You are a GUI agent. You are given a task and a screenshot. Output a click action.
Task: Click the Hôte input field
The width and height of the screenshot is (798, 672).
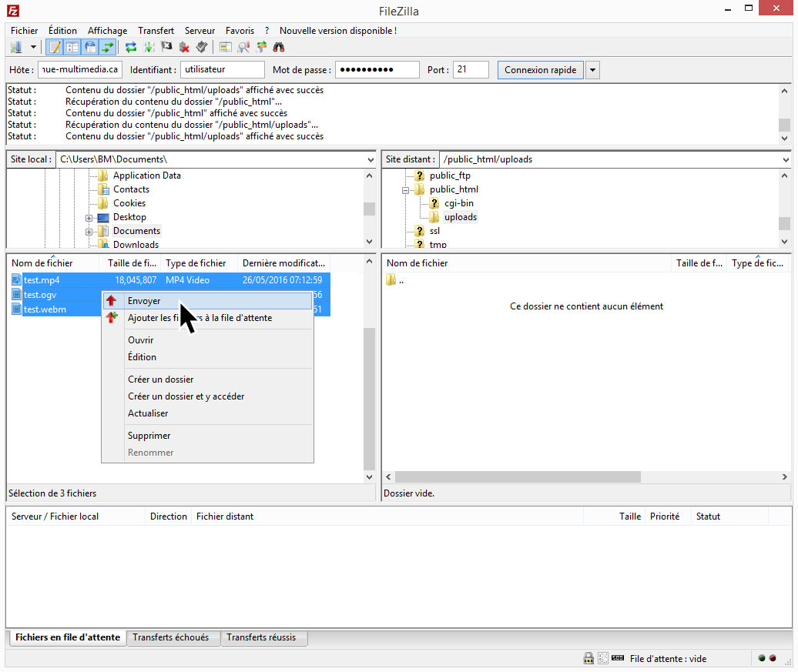[x=80, y=70]
